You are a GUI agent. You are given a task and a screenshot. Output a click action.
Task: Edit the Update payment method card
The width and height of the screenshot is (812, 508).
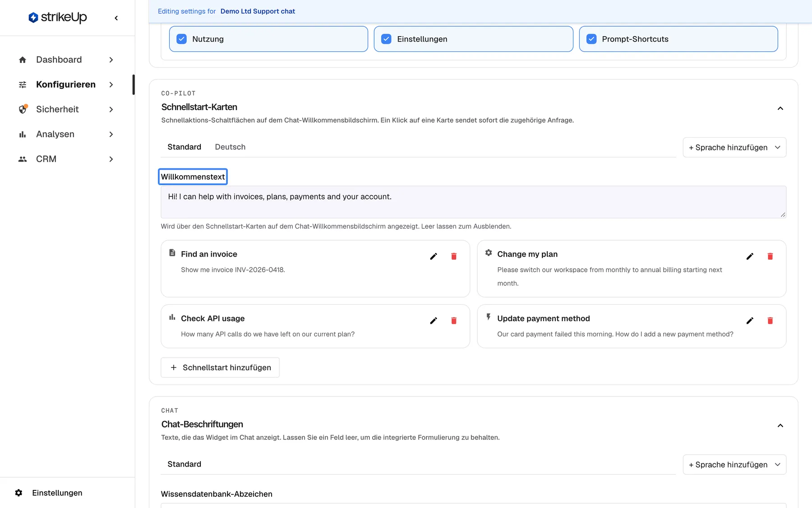click(x=750, y=321)
